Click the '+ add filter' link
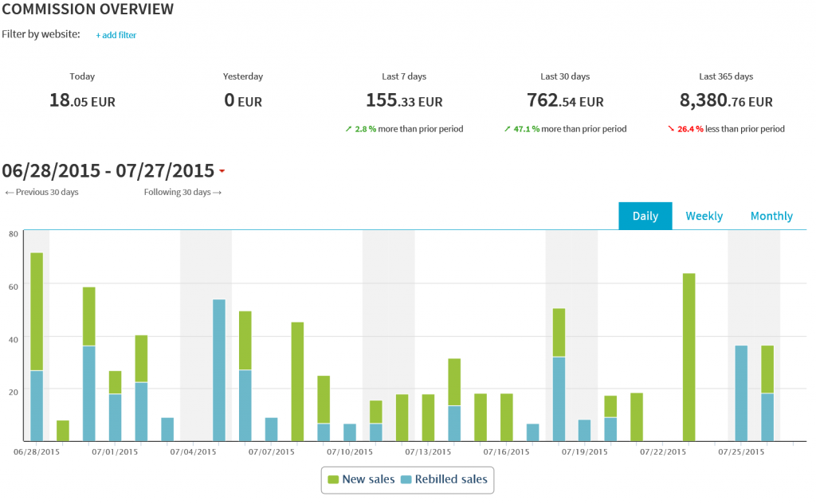 click(116, 35)
